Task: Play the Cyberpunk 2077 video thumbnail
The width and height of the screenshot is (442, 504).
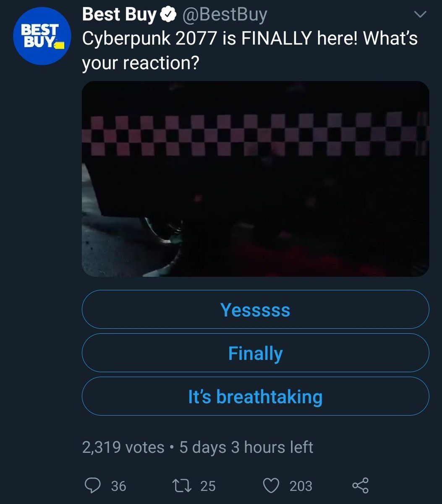Action: [255, 178]
